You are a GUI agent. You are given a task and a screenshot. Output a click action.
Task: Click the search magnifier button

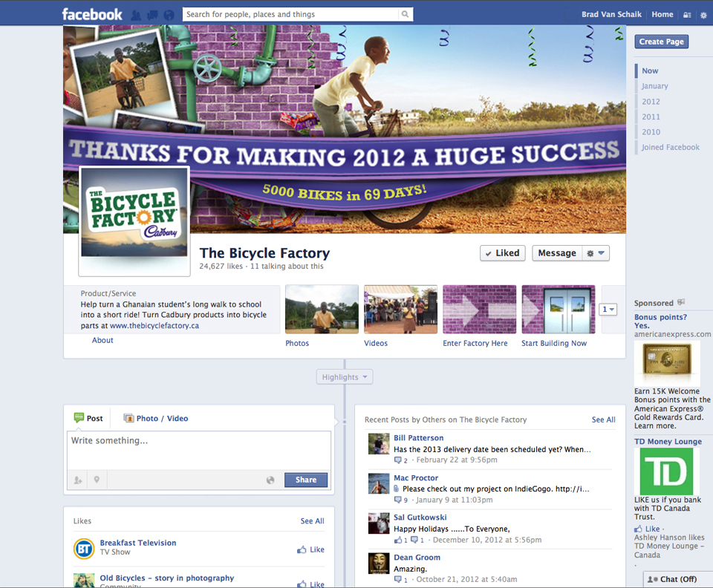point(405,15)
